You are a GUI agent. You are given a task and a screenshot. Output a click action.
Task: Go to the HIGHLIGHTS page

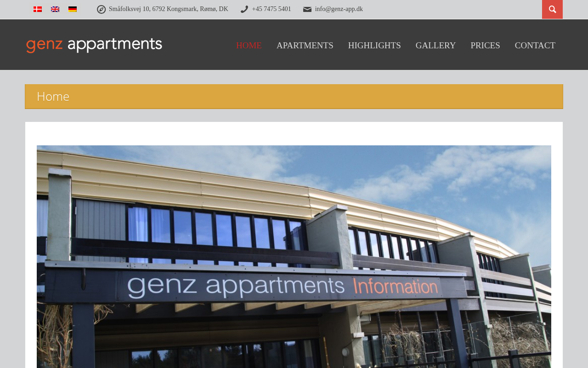[374, 46]
